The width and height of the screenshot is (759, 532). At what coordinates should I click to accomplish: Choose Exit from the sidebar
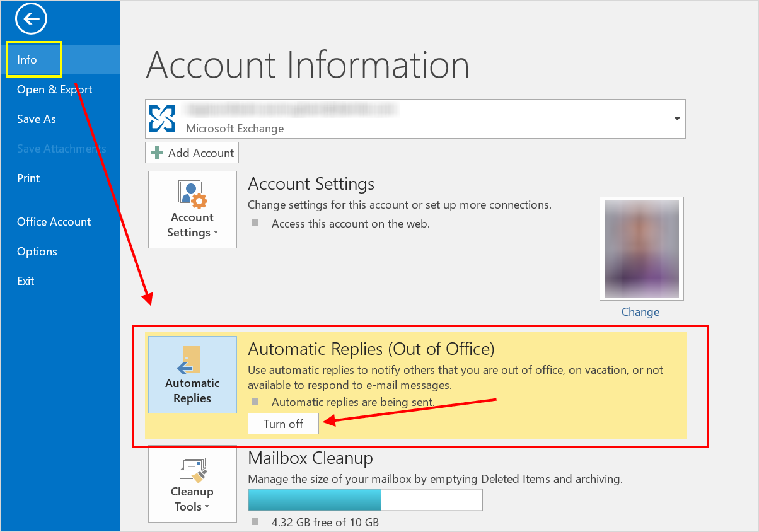26,281
